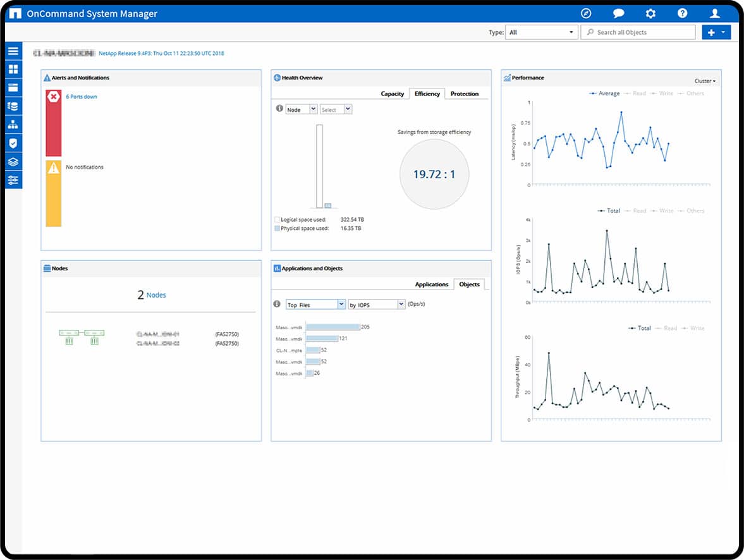Open the stacked layers sidebar icon

pyautogui.click(x=13, y=162)
